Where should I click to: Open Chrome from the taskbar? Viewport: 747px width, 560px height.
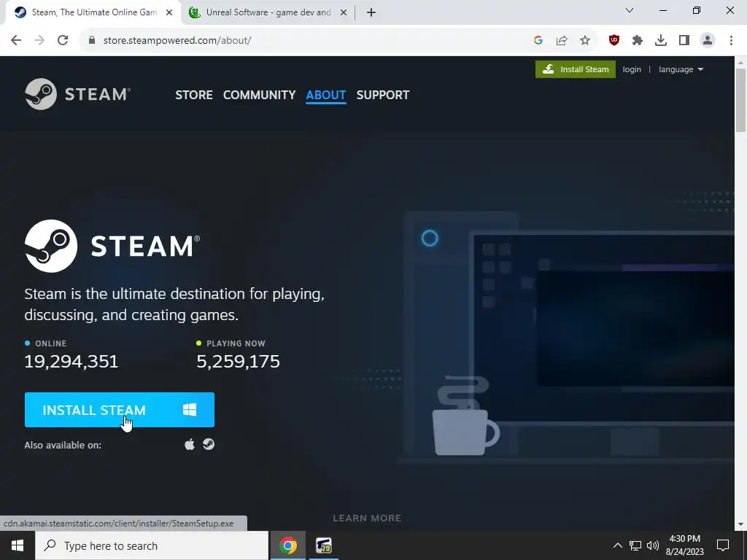point(288,545)
